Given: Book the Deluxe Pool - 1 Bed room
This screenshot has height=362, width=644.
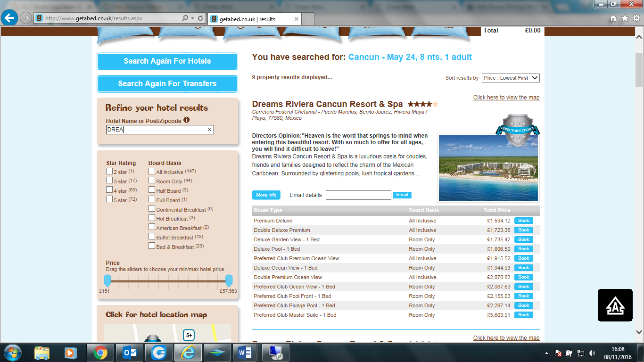Looking at the screenshot, I should click(524, 249).
